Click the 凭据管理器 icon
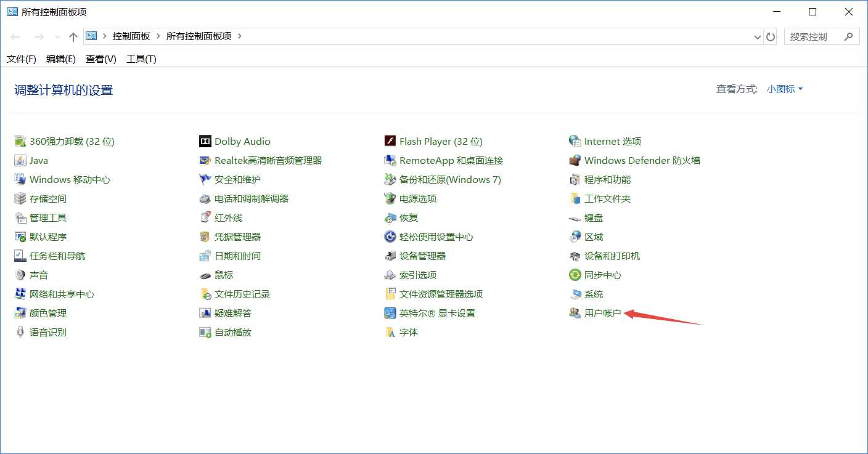The height and width of the screenshot is (454, 868). pos(205,237)
